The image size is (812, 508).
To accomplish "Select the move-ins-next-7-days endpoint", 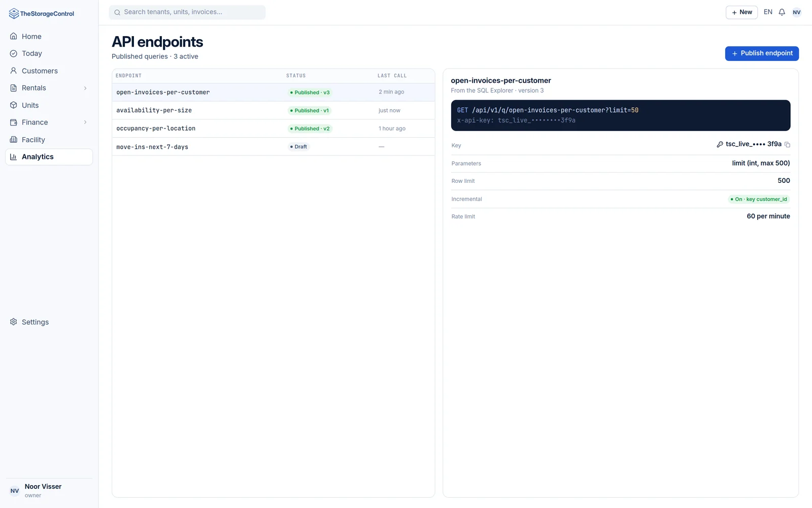I will coord(274,147).
